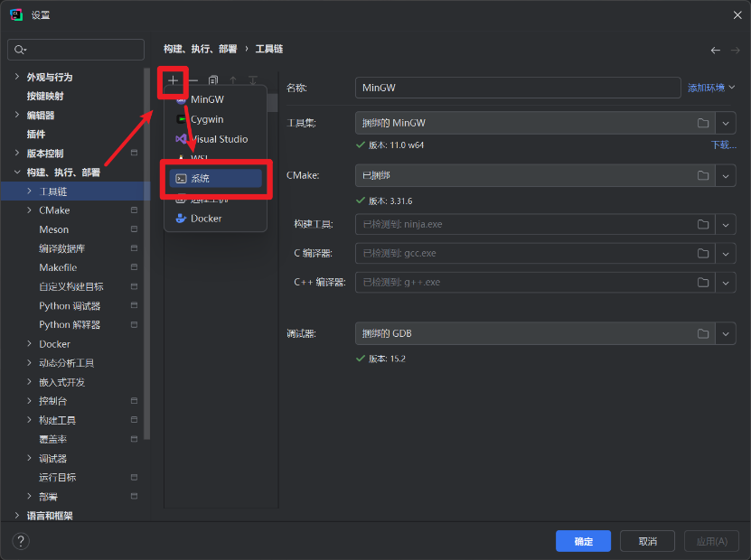Viewport: 751px width, 560px height.
Task: Choose Docker from the toolchain popup
Action: (x=215, y=219)
